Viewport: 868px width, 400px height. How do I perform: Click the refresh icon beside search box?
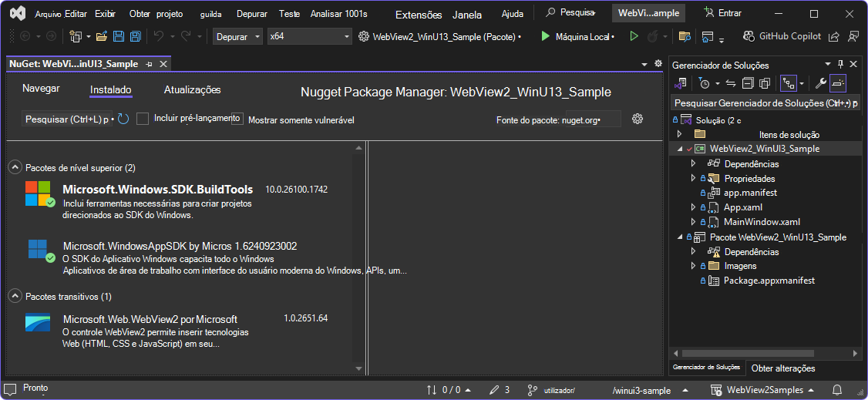[x=123, y=119]
